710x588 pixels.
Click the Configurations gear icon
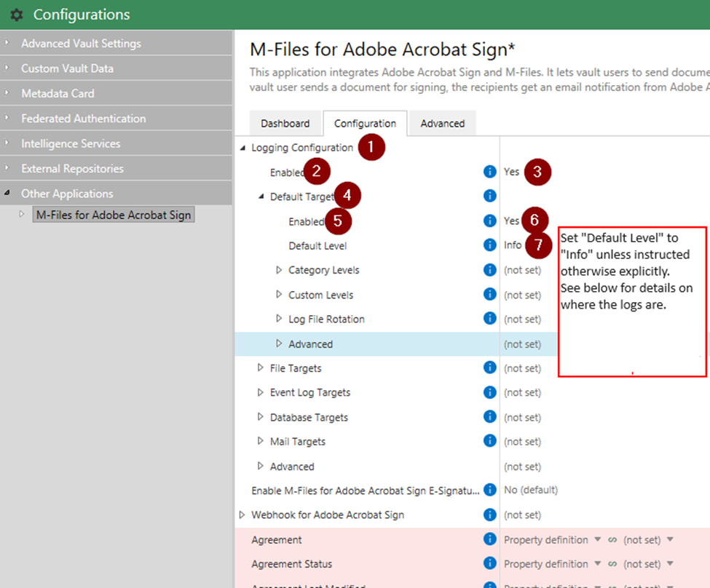pos(16,15)
